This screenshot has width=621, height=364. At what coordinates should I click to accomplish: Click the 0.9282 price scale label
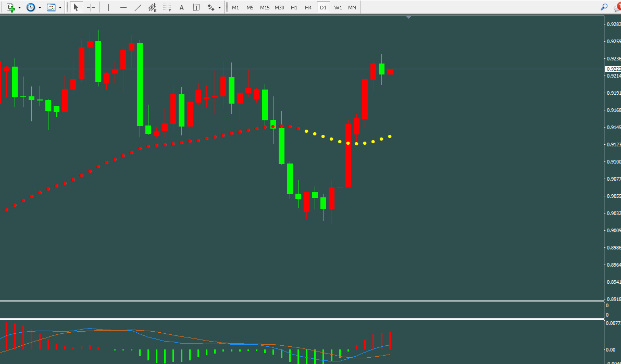(x=614, y=24)
